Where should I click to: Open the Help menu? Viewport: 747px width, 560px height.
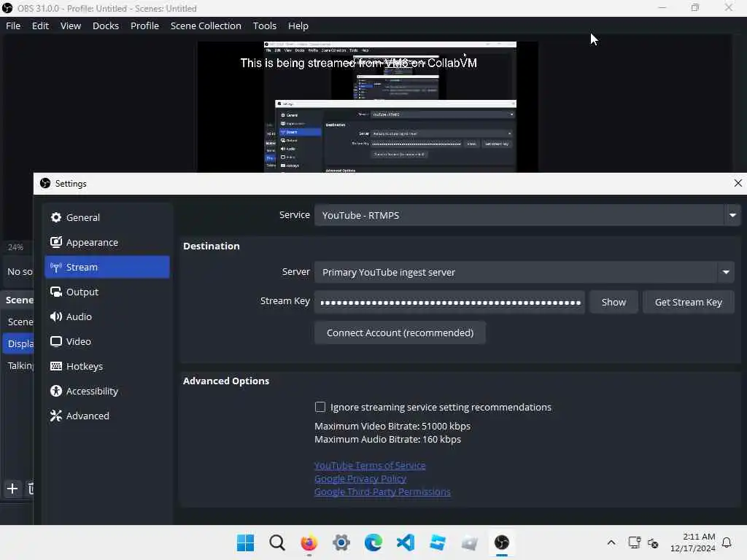298,26
